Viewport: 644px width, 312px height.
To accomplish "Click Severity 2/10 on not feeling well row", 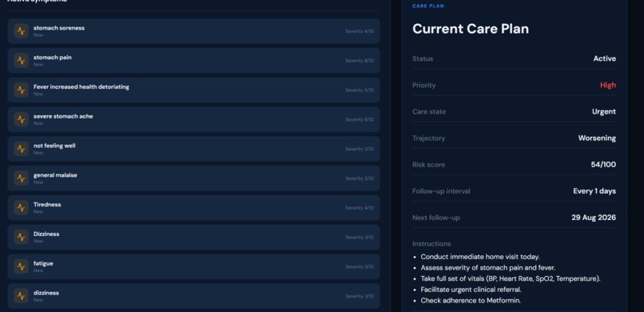I will (360, 149).
